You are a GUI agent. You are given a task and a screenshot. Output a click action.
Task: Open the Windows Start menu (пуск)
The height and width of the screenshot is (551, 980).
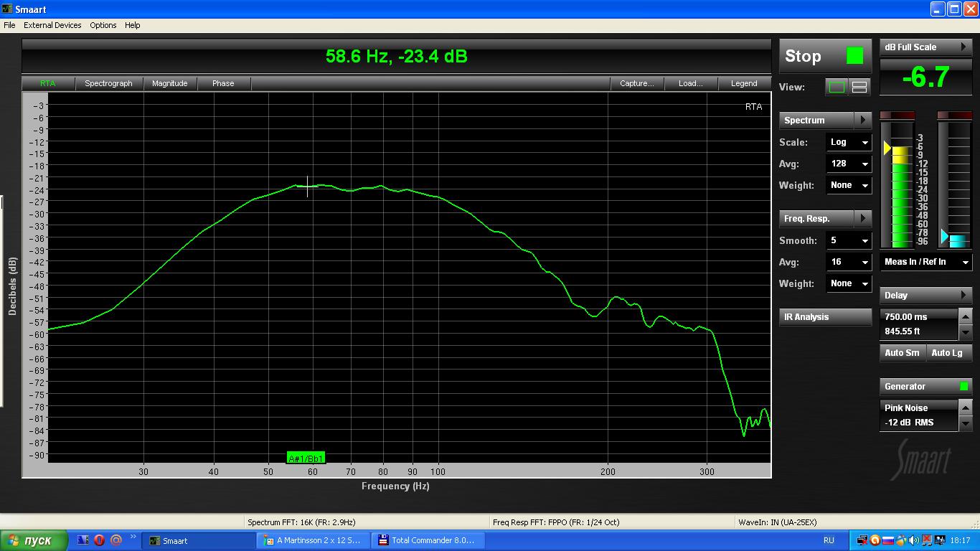(34, 540)
